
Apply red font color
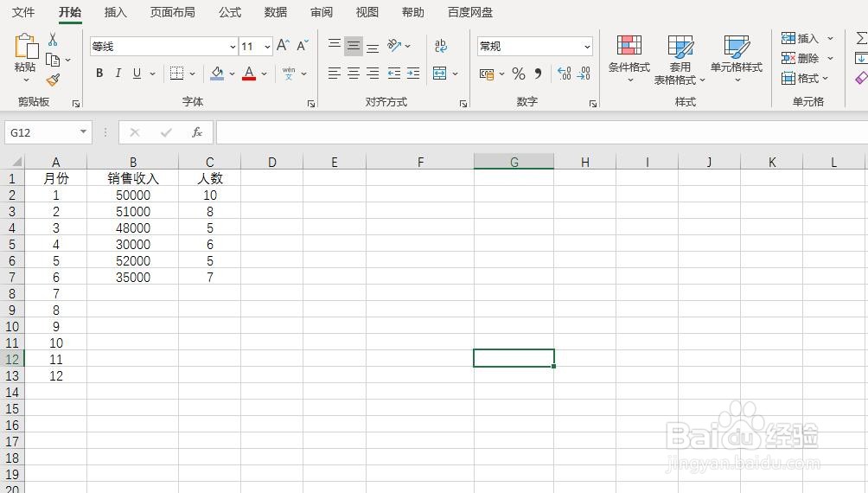[x=249, y=74]
